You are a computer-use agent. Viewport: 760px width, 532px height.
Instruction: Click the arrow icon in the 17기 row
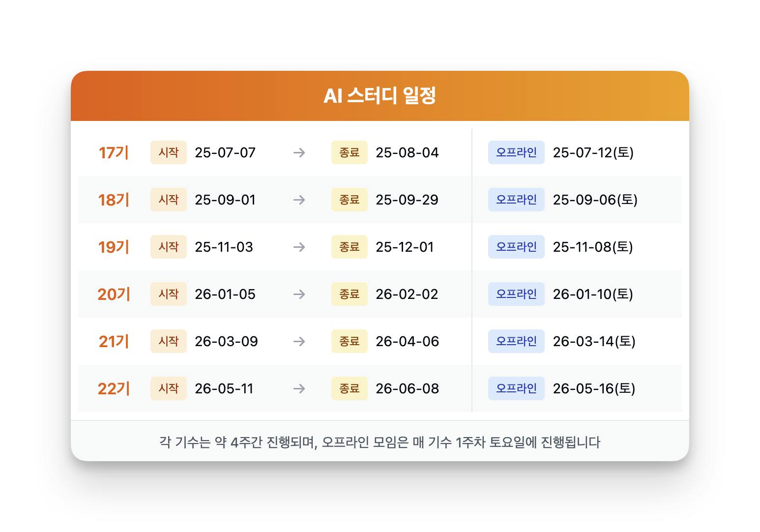pyautogui.click(x=299, y=152)
